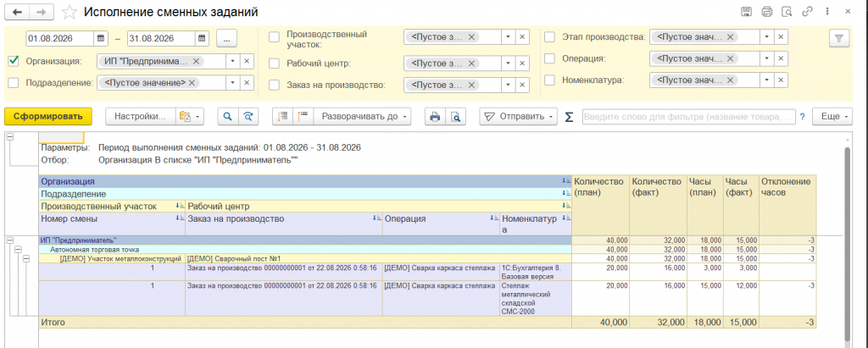868x348 pixels.
Task: Collapse Участок металлоконструкций group
Action: coord(26,259)
